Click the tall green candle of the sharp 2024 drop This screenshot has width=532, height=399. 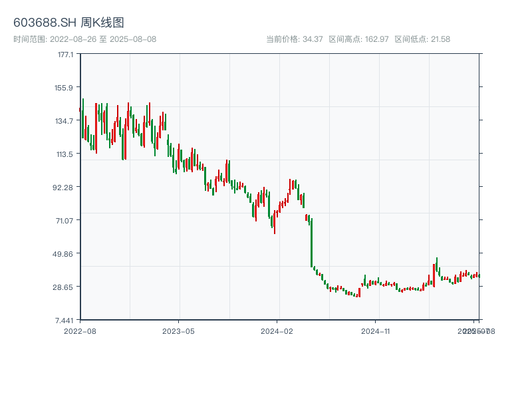(x=311, y=242)
